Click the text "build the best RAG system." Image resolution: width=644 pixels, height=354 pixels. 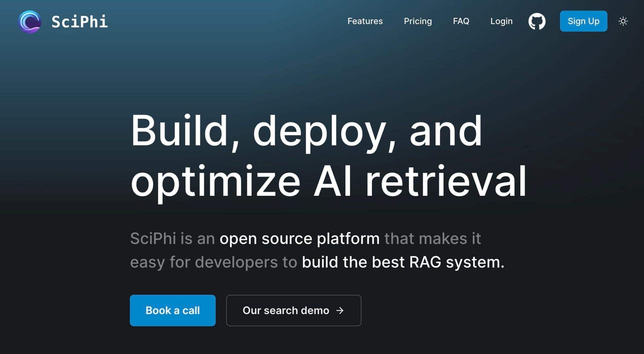pos(403,262)
